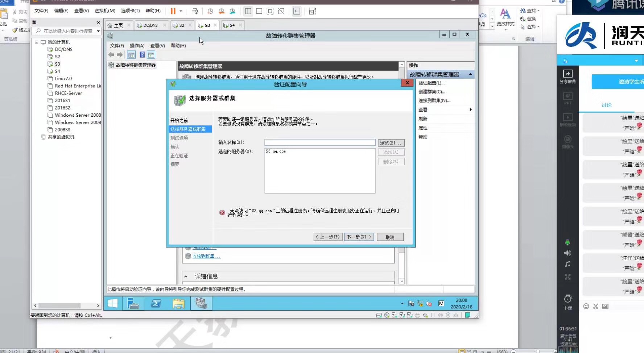Click the take snapshot clock icon
The height and width of the screenshot is (353, 644).
[210, 11]
